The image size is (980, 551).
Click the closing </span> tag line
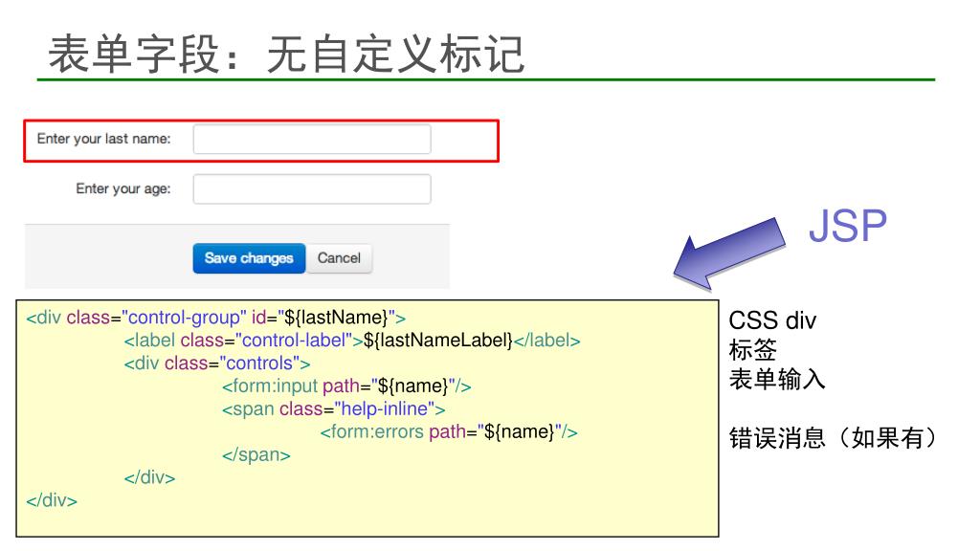pyautogui.click(x=256, y=454)
